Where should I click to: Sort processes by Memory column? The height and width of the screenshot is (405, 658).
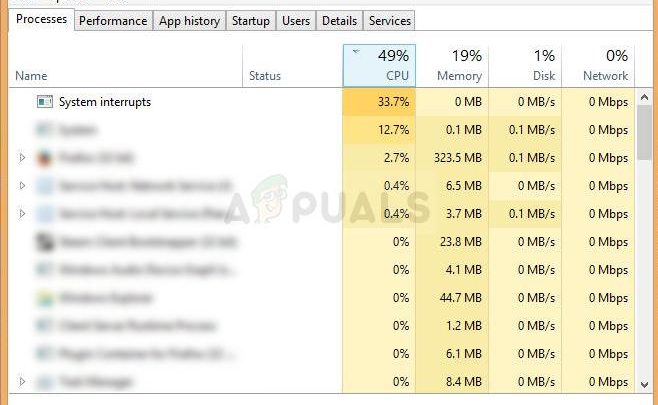pos(452,65)
